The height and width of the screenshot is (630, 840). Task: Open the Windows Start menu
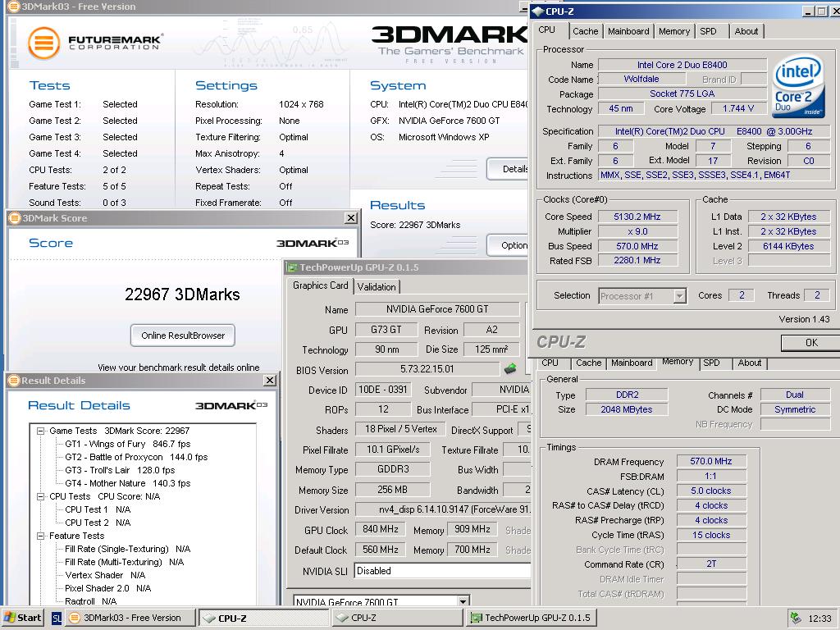22,618
